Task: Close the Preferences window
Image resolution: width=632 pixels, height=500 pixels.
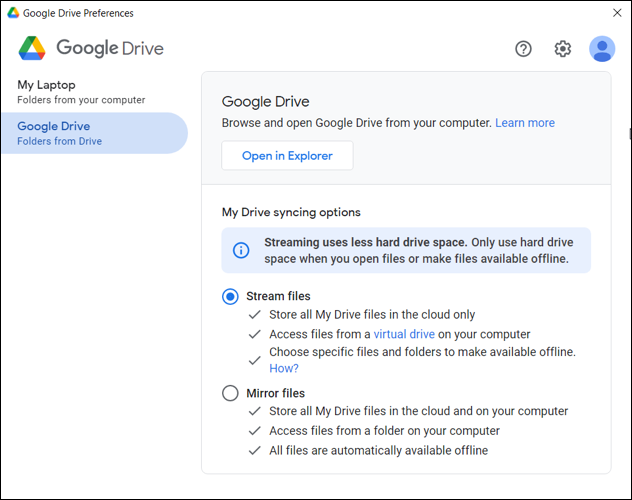Action: click(617, 13)
